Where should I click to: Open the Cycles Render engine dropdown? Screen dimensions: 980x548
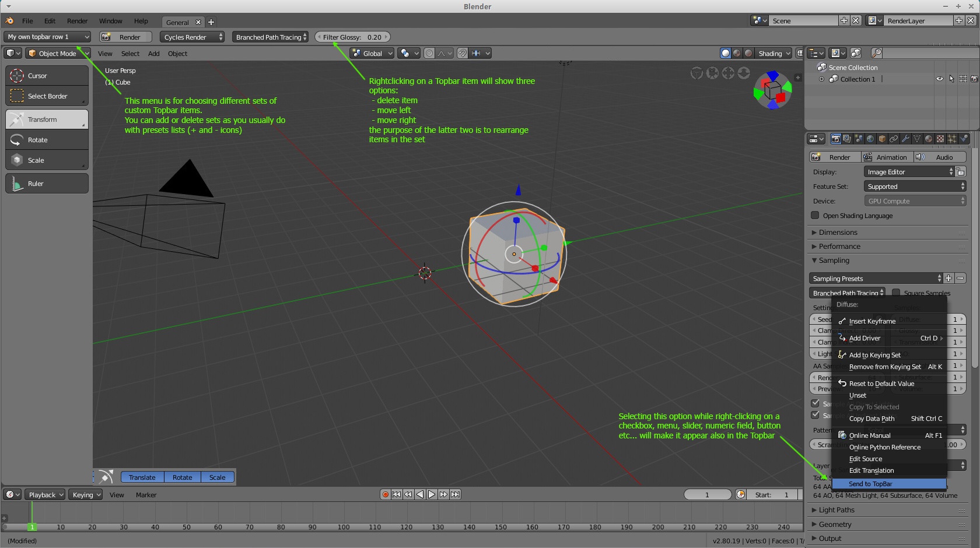(192, 37)
